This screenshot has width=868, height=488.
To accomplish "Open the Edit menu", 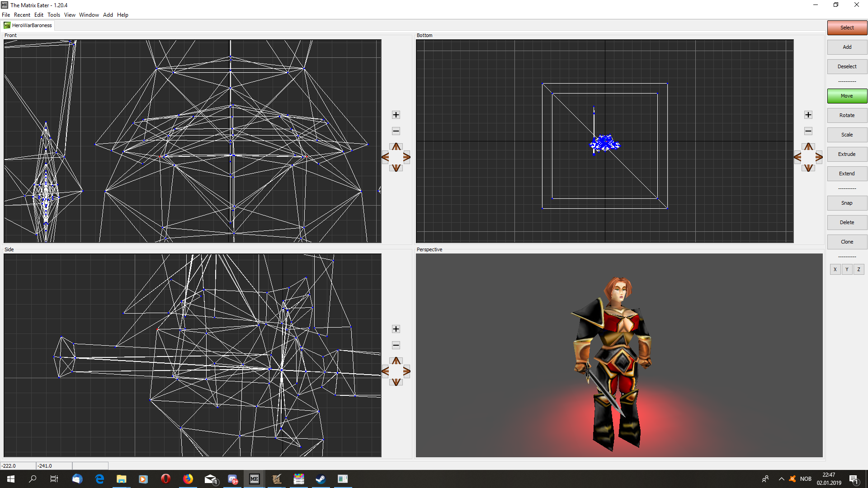I will [x=39, y=15].
